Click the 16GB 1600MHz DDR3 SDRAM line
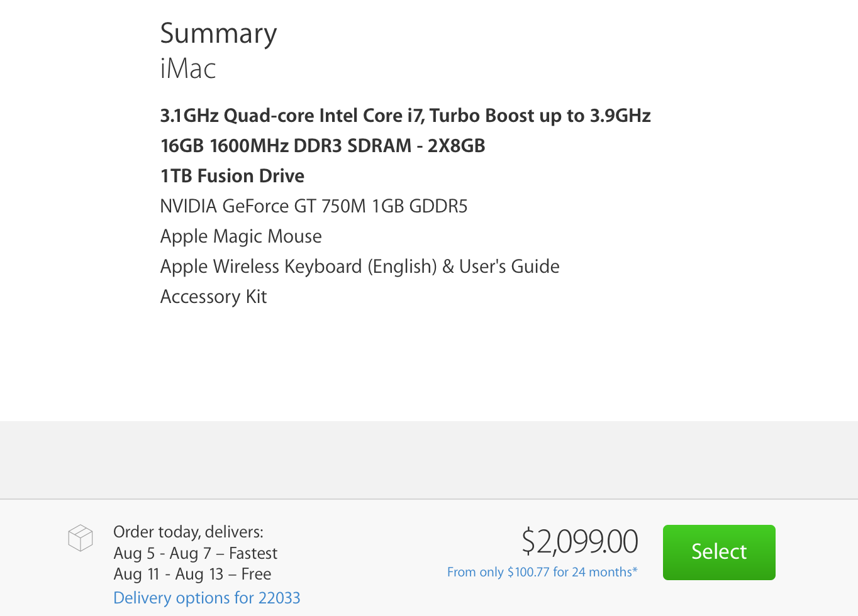 323,146
